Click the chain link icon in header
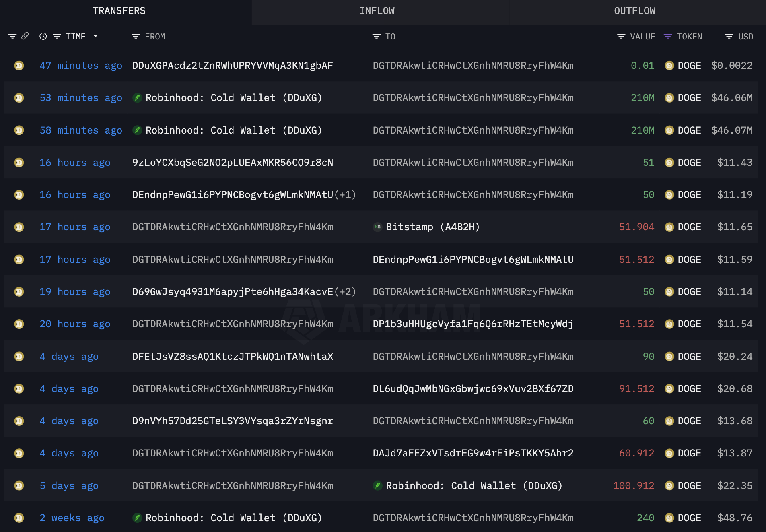The width and height of the screenshot is (766, 532). coord(25,36)
